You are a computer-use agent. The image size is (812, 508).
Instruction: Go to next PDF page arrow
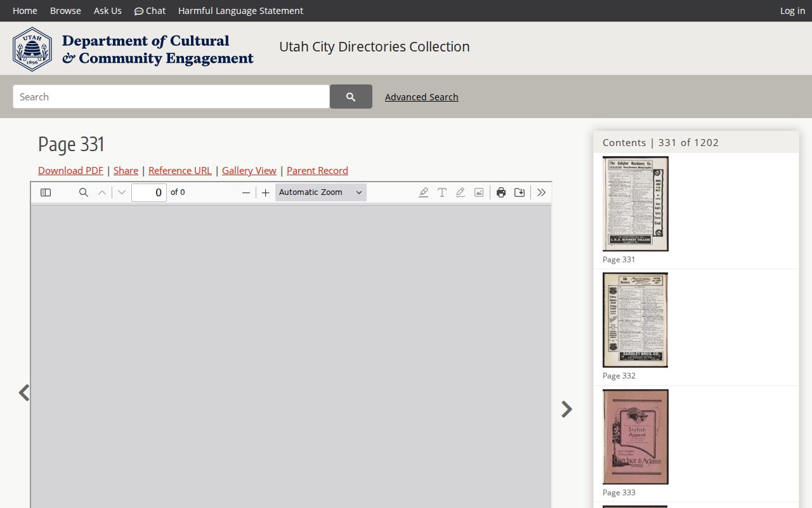pyautogui.click(x=122, y=192)
